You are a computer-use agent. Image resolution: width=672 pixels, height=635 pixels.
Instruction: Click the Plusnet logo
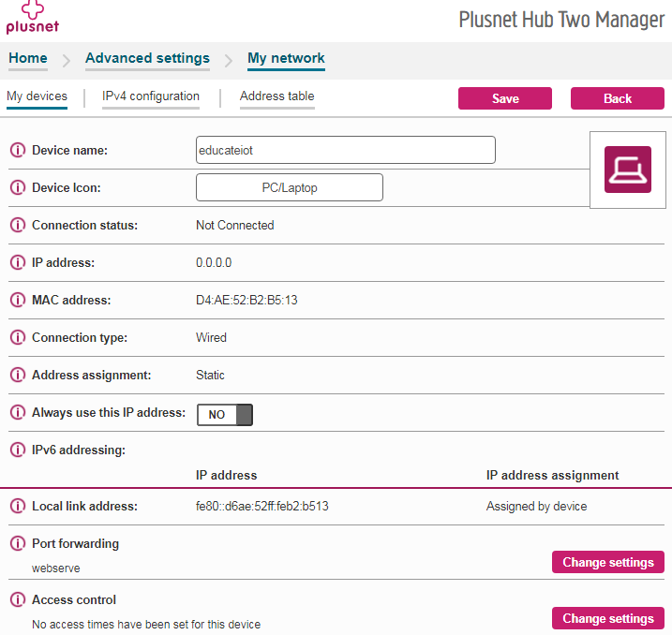tap(32, 19)
